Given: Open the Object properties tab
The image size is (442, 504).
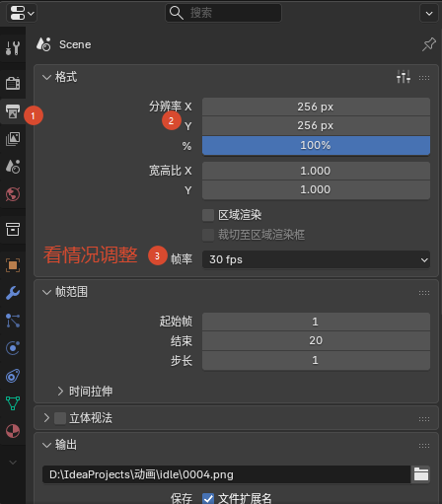Looking at the screenshot, I should coord(13,265).
